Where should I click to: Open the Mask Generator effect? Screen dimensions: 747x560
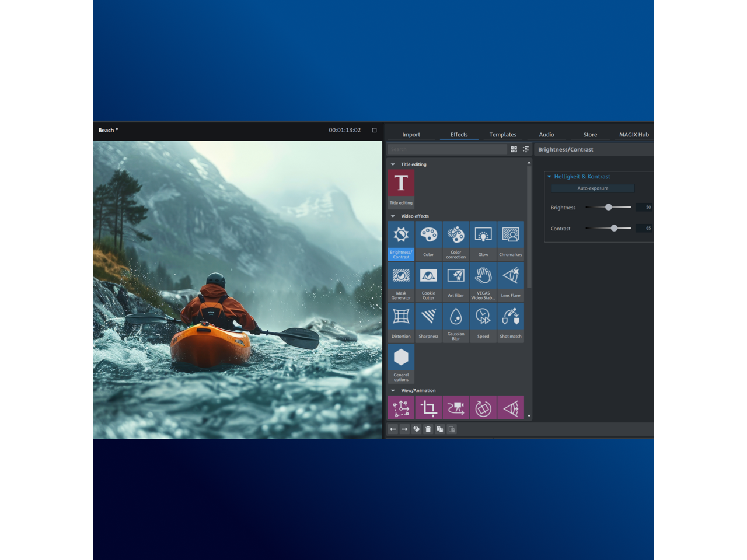click(x=401, y=281)
